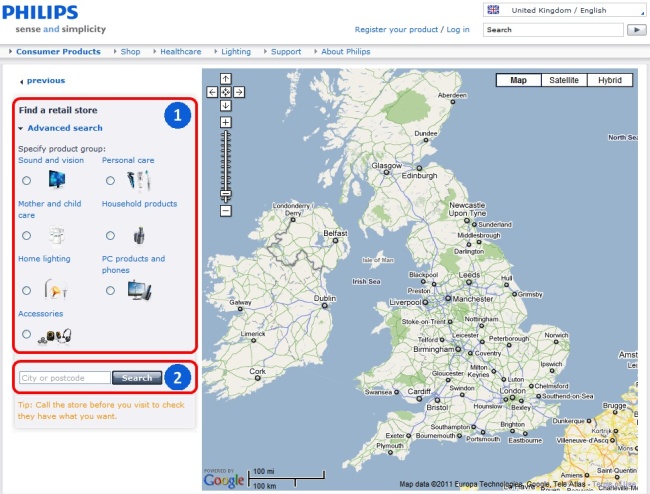Click the Log in link
Screen dimensions: 650x494
(x=458, y=29)
